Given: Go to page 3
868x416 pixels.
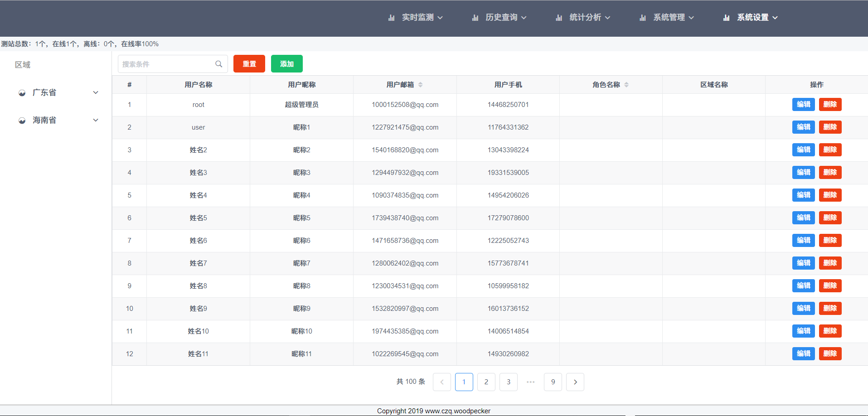Looking at the screenshot, I should [509, 382].
